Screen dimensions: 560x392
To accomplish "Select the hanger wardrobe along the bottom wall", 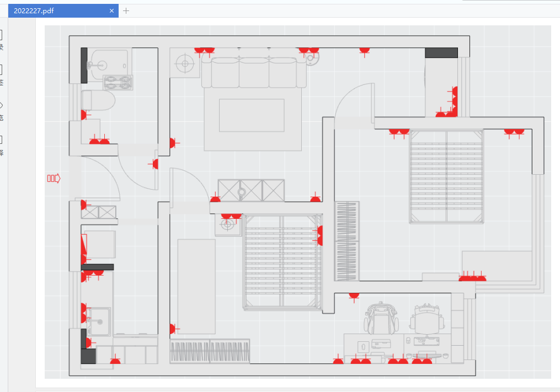I will (210, 351).
